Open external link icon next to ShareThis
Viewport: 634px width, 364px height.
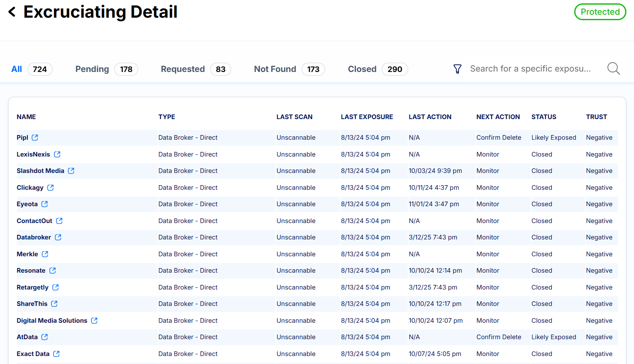[x=54, y=304]
